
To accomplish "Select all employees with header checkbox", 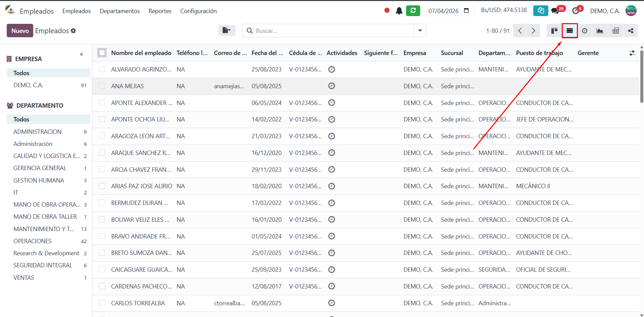I will click(x=102, y=53).
